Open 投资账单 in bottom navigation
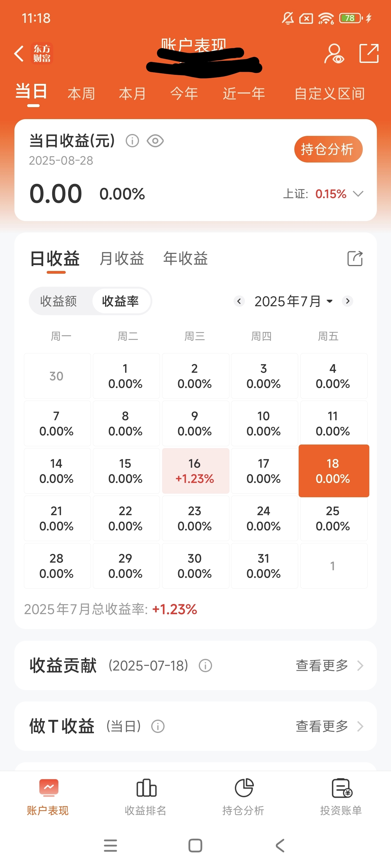Viewport: 391px width, 868px height. point(341,797)
